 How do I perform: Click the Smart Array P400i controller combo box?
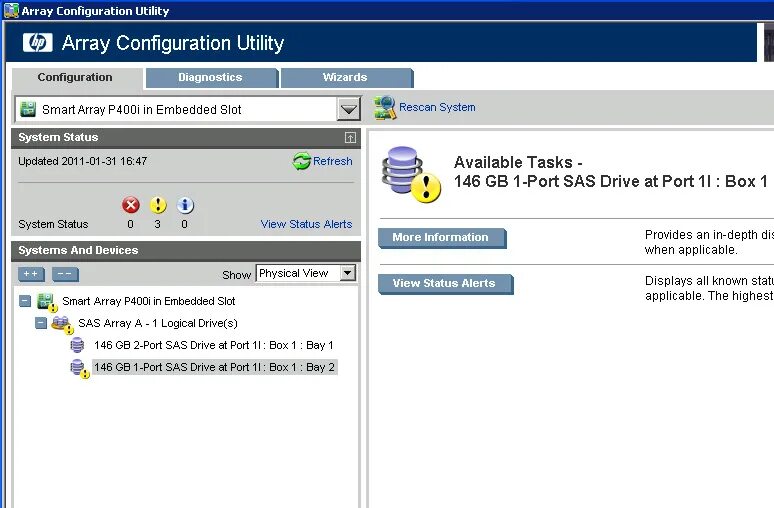coord(188,109)
